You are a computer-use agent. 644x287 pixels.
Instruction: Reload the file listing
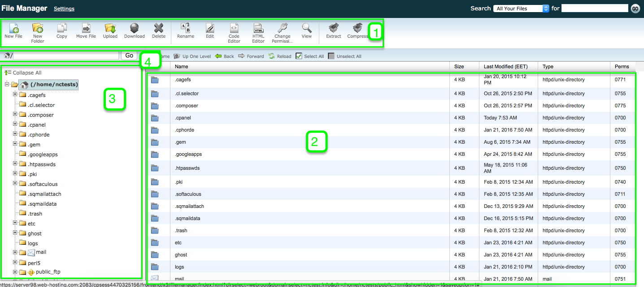pos(280,56)
